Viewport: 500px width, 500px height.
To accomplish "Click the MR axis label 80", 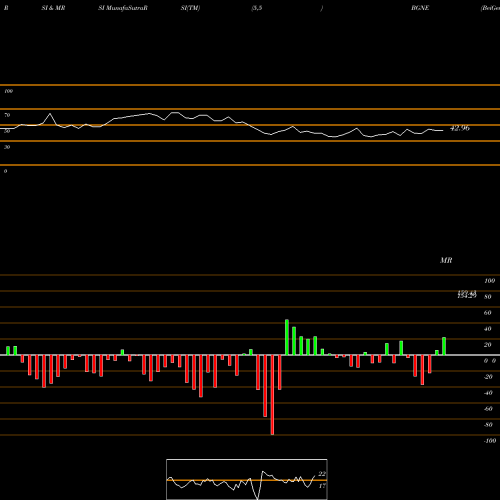I will 488,297.
